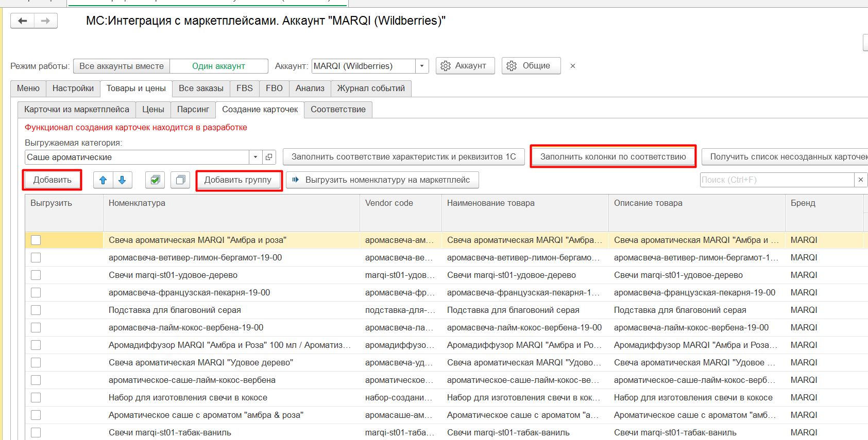Open the Настройки tab

pos(73,89)
